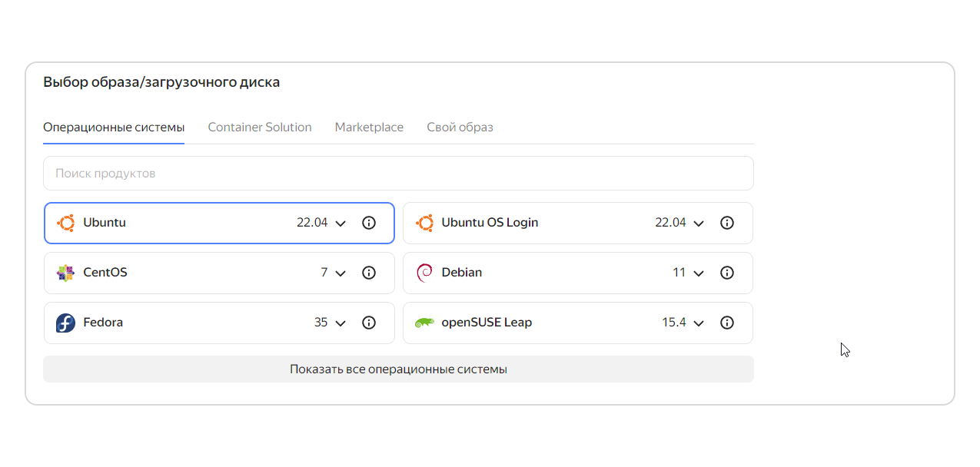Viewport: 980px width, 467px height.
Task: View openSUSE Leap info icon
Action: tap(727, 323)
